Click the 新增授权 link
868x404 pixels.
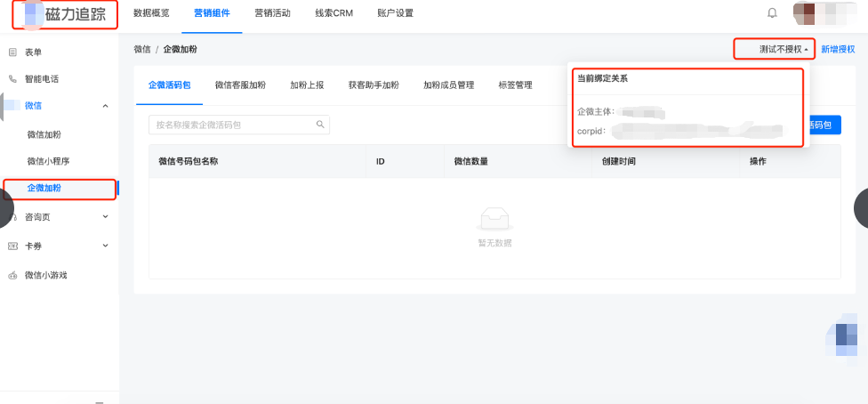[x=838, y=49]
